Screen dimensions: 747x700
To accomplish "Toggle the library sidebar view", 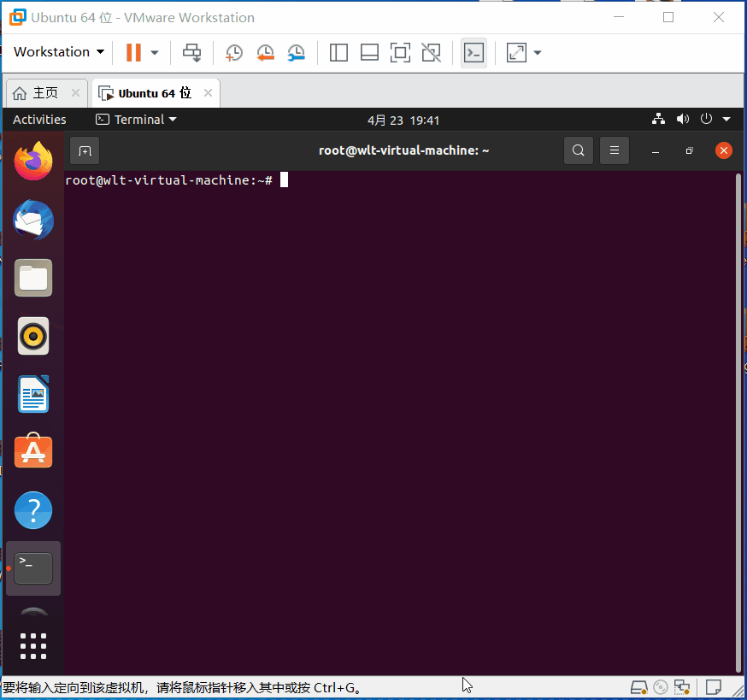I will tap(338, 52).
